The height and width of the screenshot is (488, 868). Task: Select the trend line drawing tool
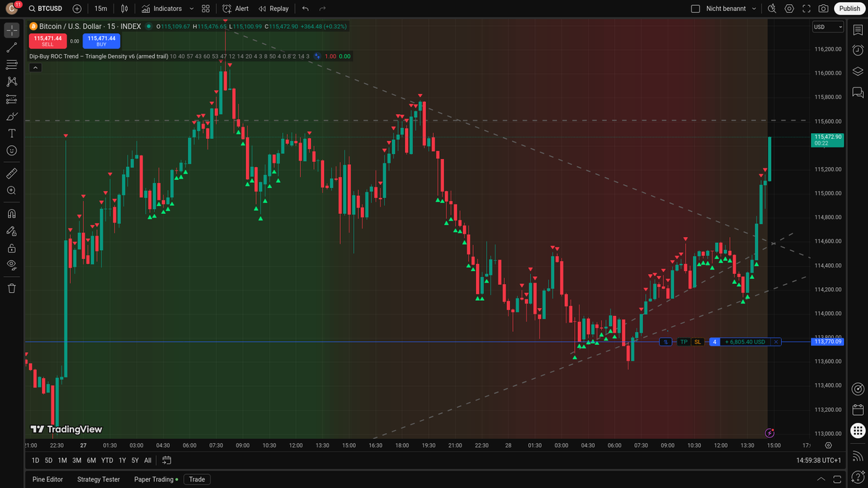[12, 48]
